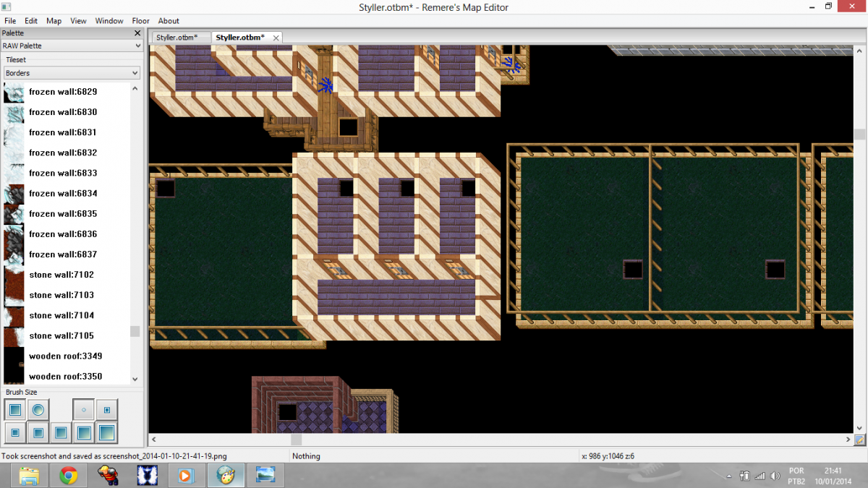Show hidden system tray icons

[x=730, y=476]
